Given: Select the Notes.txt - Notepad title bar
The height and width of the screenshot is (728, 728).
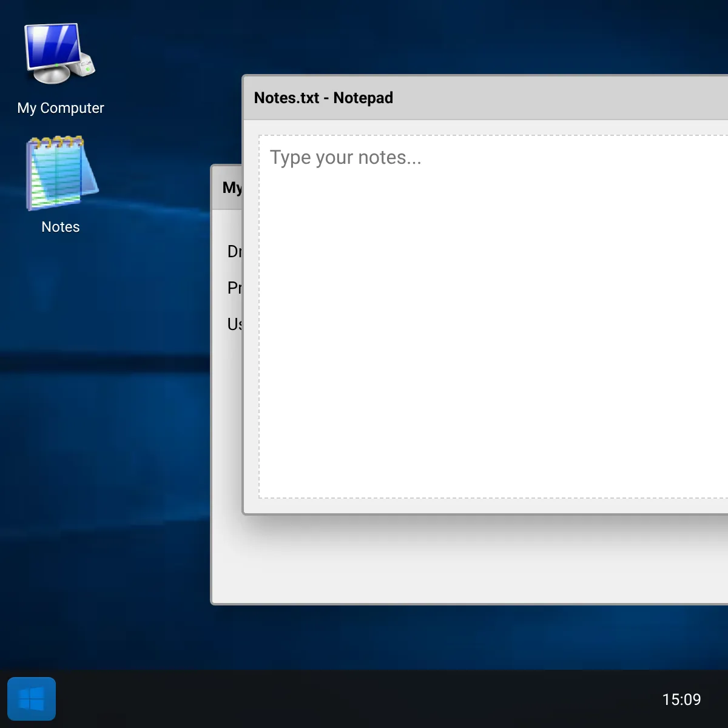Looking at the screenshot, I should (x=486, y=98).
